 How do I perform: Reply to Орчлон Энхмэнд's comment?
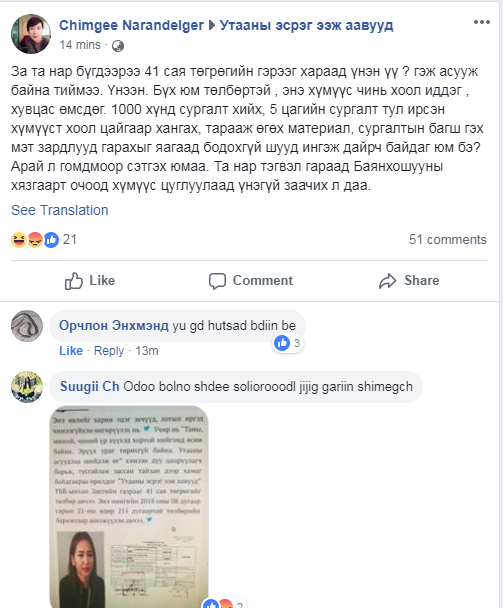click(109, 351)
